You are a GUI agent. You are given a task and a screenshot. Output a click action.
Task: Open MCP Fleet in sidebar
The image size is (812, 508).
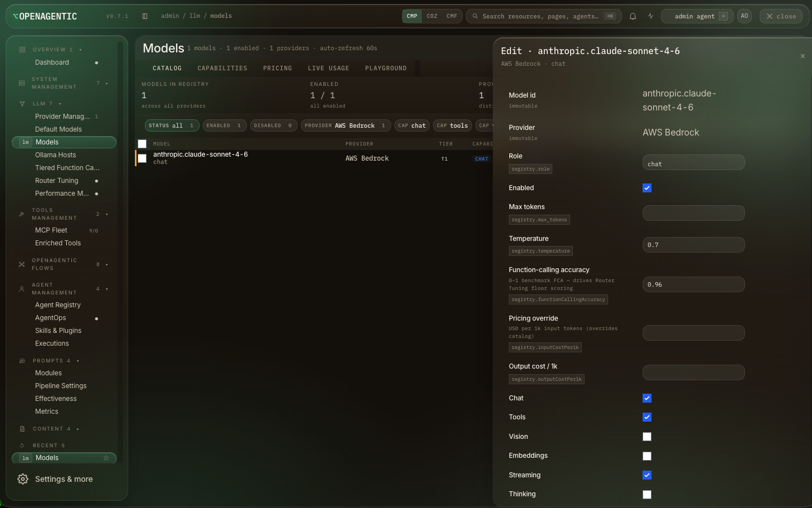(x=51, y=230)
